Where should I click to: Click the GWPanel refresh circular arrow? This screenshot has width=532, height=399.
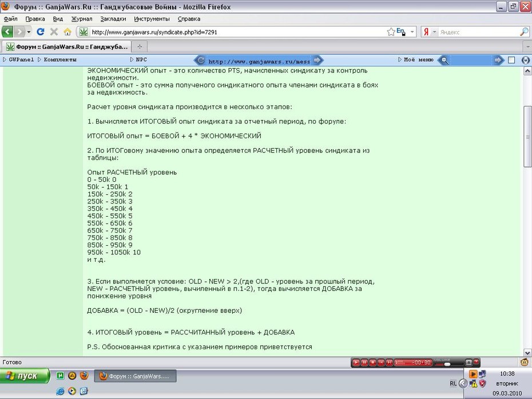(201, 61)
